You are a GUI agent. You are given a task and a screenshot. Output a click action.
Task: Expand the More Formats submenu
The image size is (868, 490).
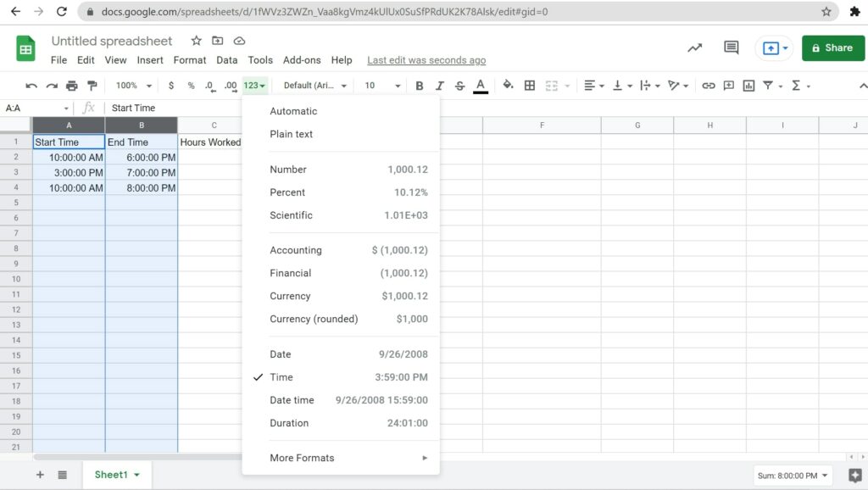[x=302, y=457]
